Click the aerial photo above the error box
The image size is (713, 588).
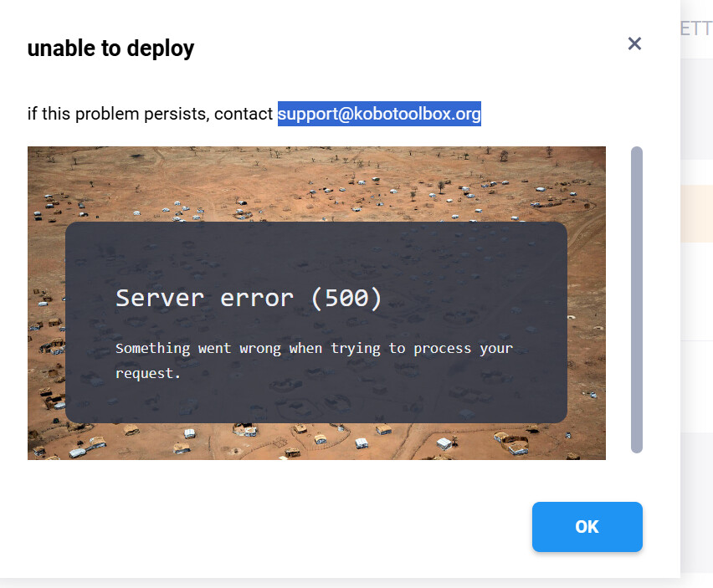tap(316, 182)
